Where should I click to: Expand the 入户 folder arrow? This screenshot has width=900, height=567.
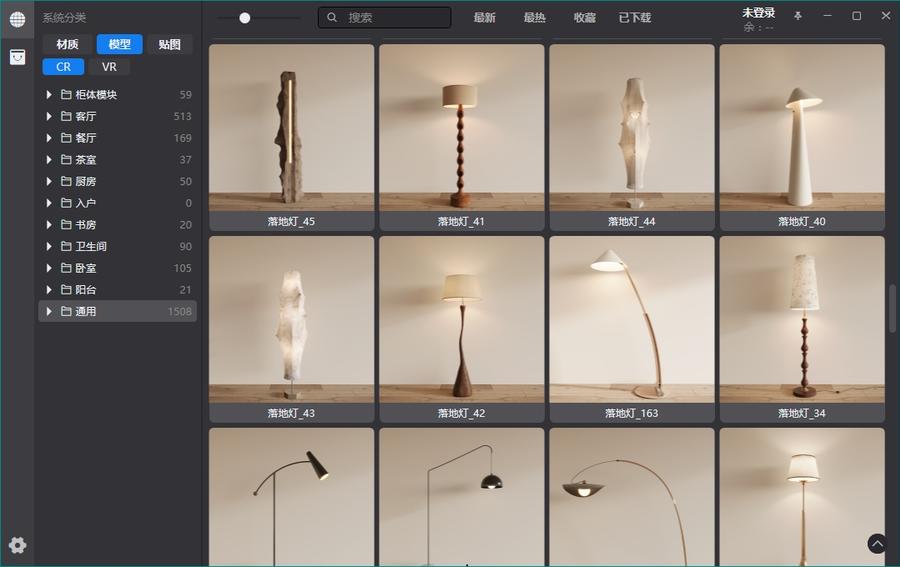pos(49,203)
